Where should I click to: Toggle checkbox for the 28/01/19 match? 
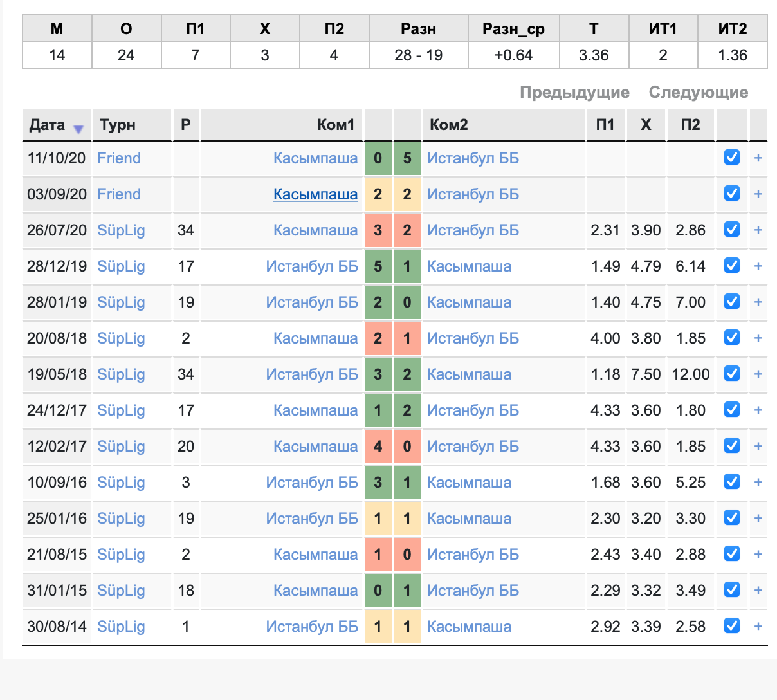(x=732, y=302)
